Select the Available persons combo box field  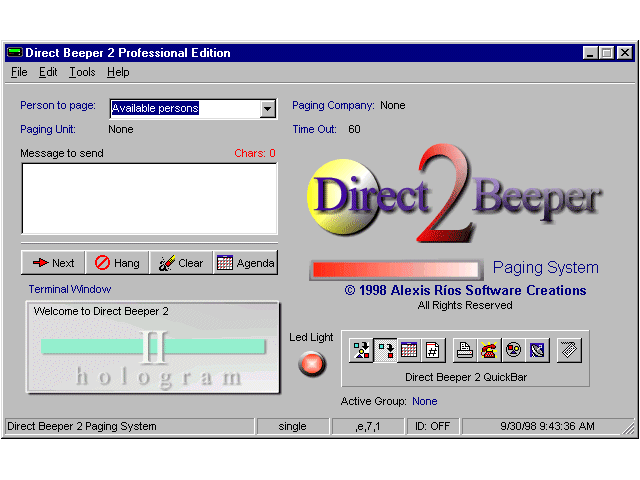click(x=184, y=109)
